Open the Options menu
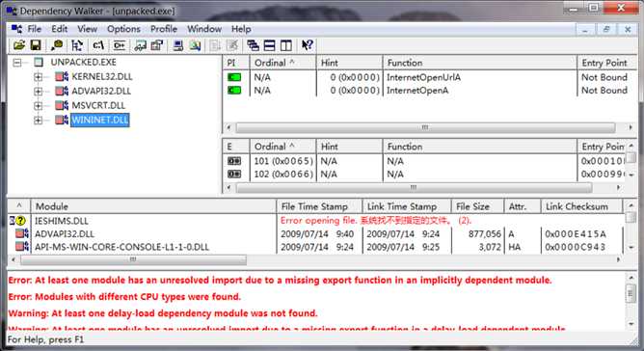Image resolution: width=644 pixels, height=351 pixels. pos(123,29)
